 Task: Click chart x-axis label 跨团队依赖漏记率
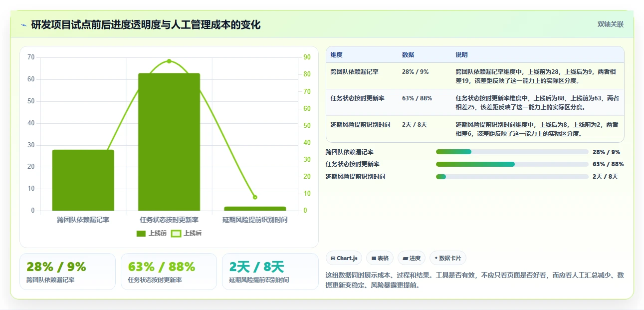tap(83, 220)
